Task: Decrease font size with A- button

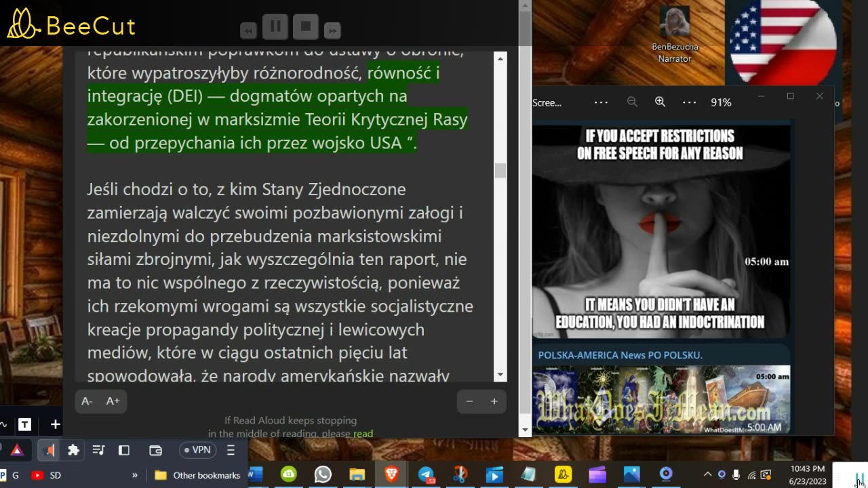Action: [x=87, y=401]
